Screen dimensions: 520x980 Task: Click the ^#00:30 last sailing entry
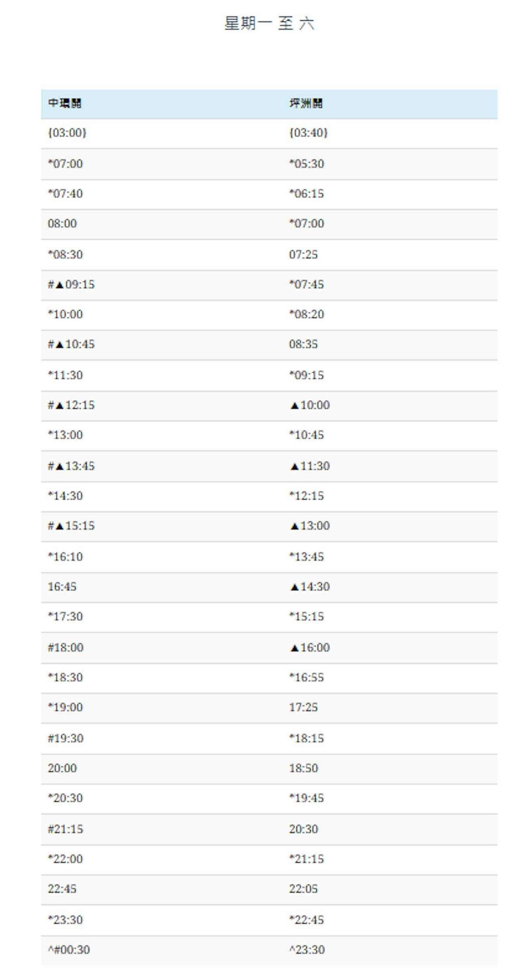pos(69,950)
